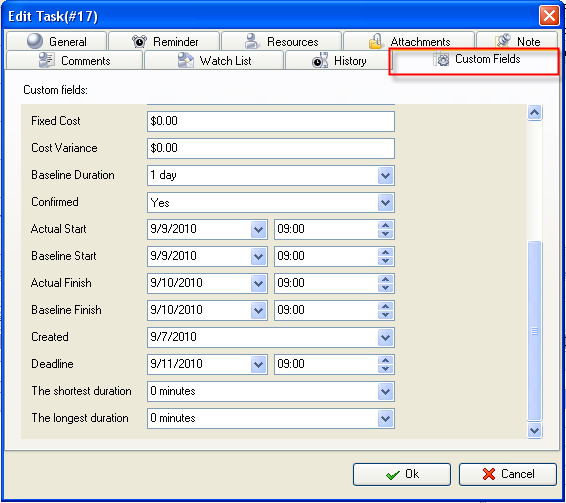Click the vertical scrollbar thumb
The width and height of the screenshot is (566, 503).
[x=534, y=331]
